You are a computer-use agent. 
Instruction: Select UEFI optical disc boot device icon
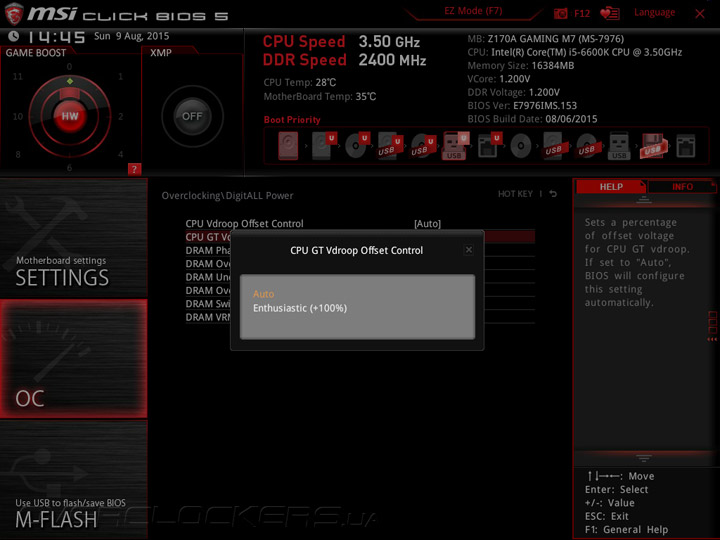pyautogui.click(x=357, y=146)
